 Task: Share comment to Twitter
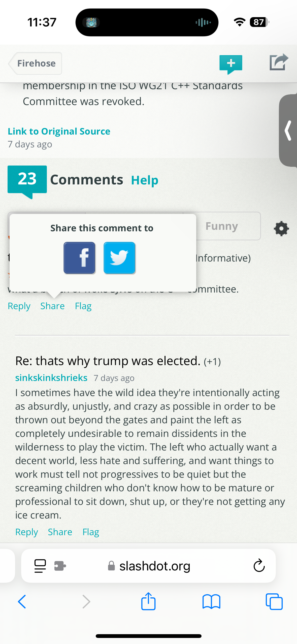point(119,258)
